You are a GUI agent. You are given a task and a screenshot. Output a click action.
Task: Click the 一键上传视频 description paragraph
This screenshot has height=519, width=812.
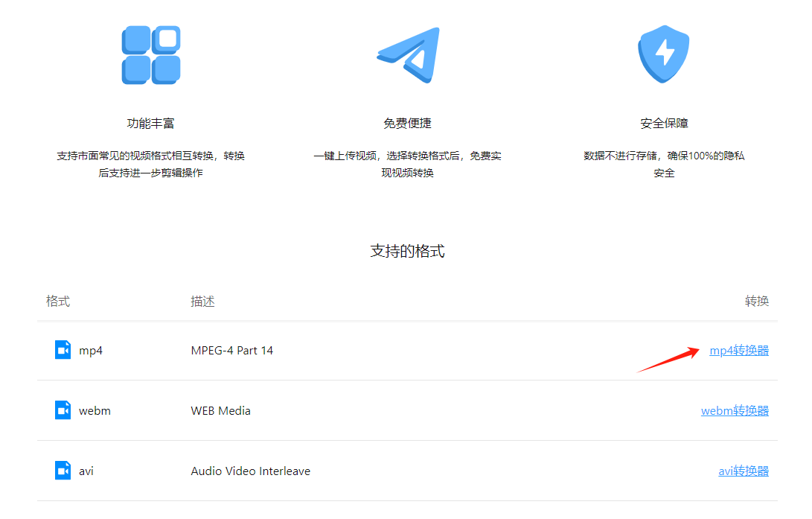click(x=408, y=165)
